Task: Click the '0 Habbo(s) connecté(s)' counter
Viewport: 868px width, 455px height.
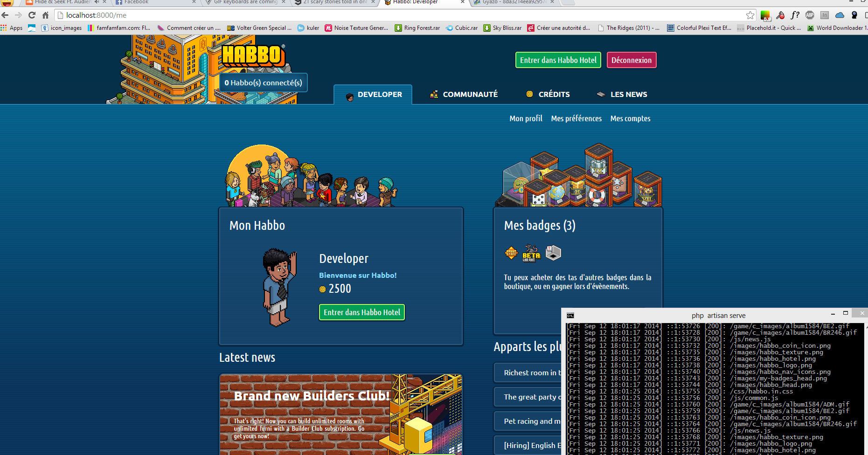Action: point(264,83)
